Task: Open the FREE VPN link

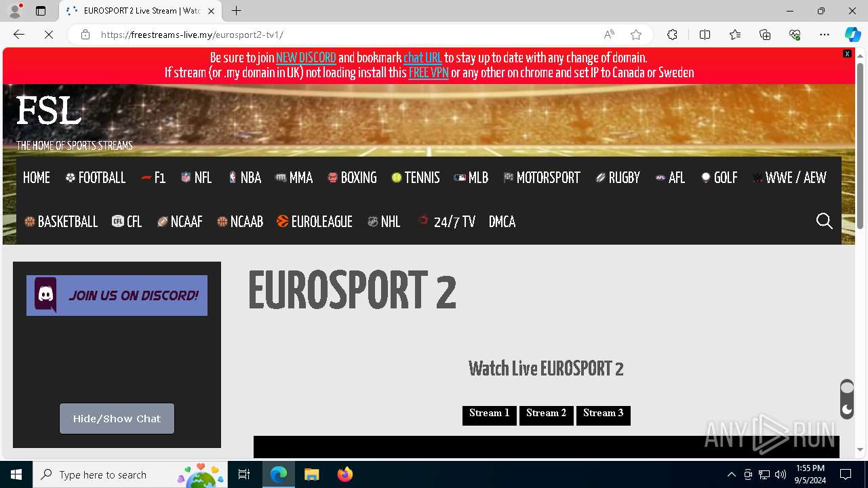Action: click(x=429, y=73)
